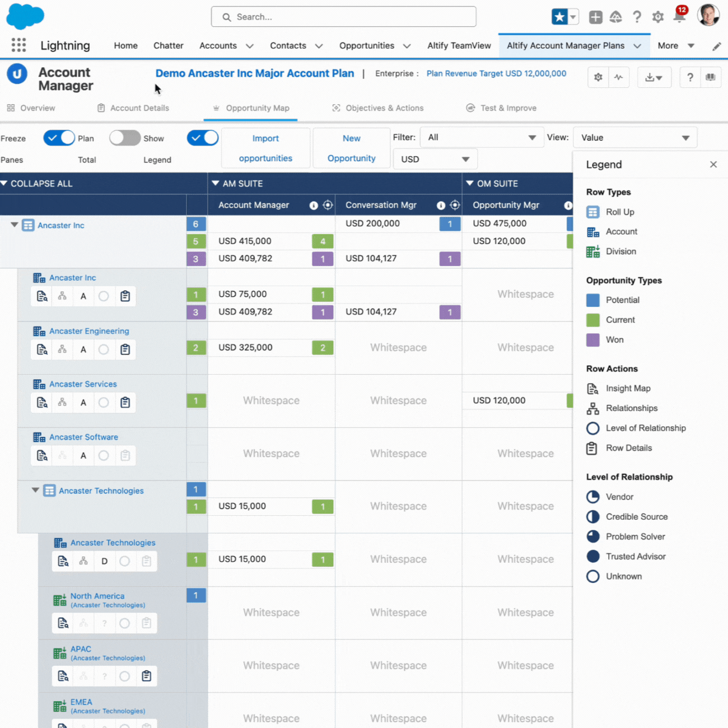This screenshot has width=728, height=728.
Task: Show info for Account Manager column
Action: [x=314, y=206]
